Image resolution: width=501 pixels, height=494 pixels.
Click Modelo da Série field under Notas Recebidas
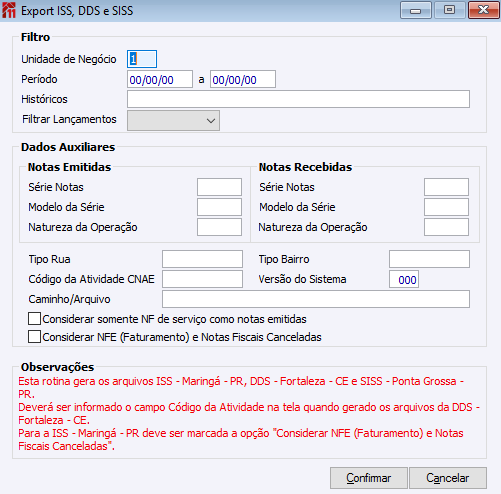point(446,207)
